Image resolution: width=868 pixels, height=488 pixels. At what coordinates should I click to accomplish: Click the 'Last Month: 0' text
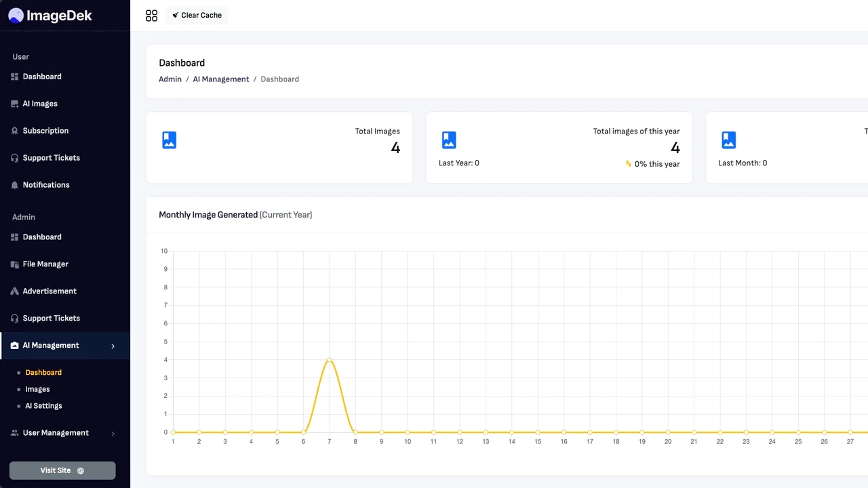743,163
